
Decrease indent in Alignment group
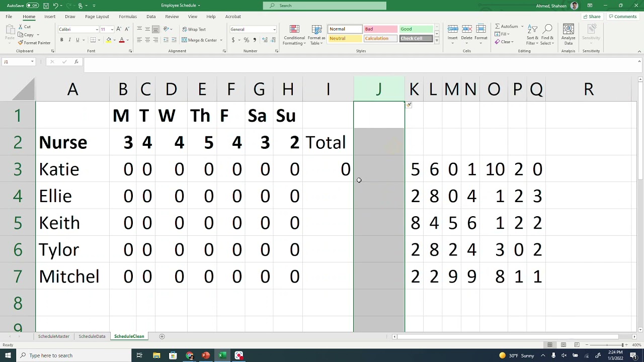(166, 40)
